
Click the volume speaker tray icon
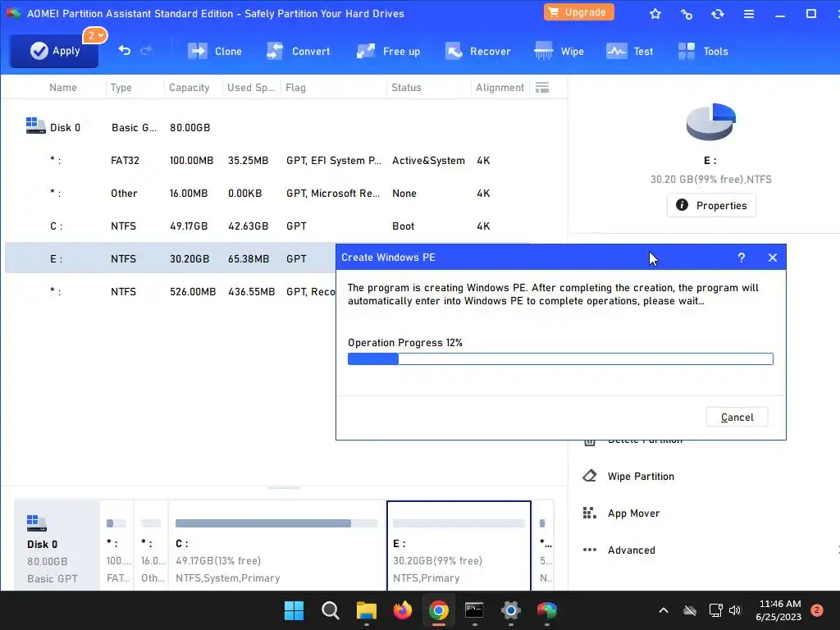[x=735, y=610]
